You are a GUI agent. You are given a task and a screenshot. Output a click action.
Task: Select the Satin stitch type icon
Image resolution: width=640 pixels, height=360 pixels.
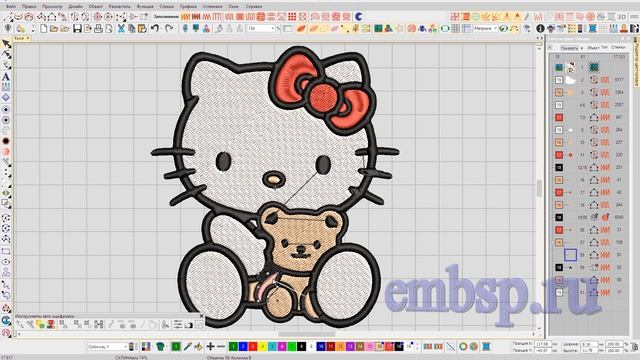click(186, 17)
